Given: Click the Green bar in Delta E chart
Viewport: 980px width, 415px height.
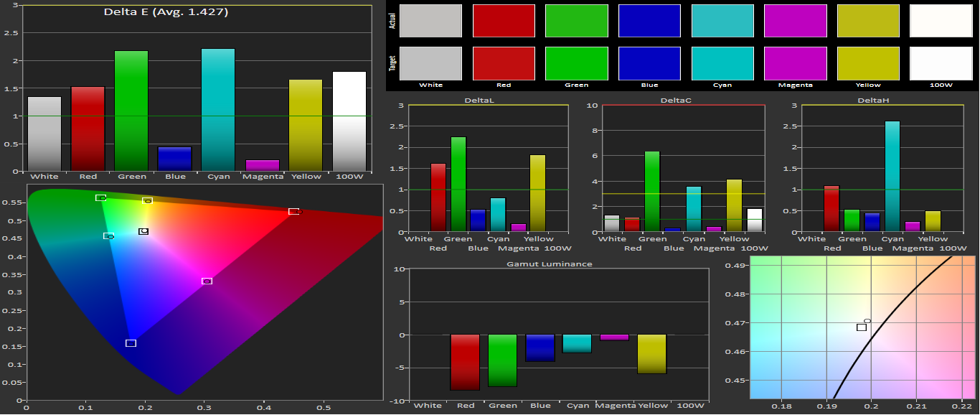Looking at the screenshot, I should pyautogui.click(x=131, y=111).
